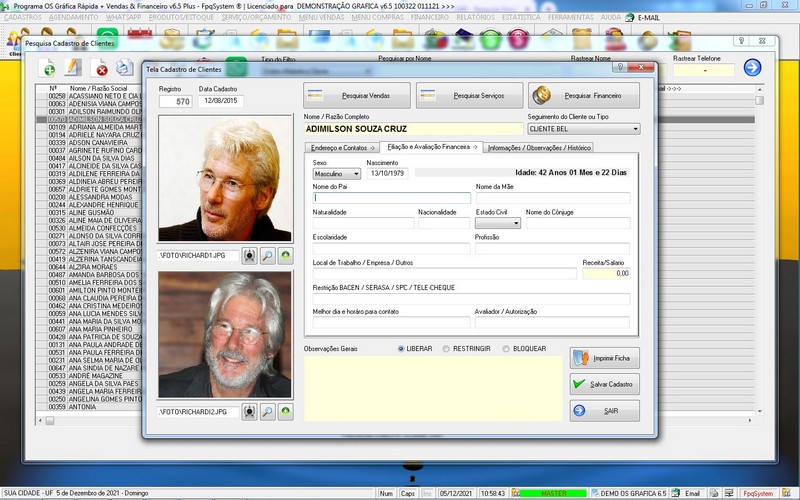Click help question mark of Pesquisa Cadastro window
This screenshot has width=800, height=500.
pos(741,41)
